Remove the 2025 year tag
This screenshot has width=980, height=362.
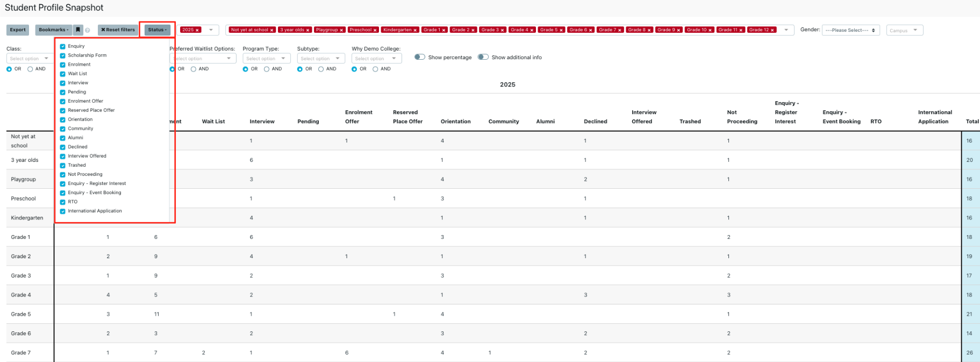pyautogui.click(x=198, y=30)
